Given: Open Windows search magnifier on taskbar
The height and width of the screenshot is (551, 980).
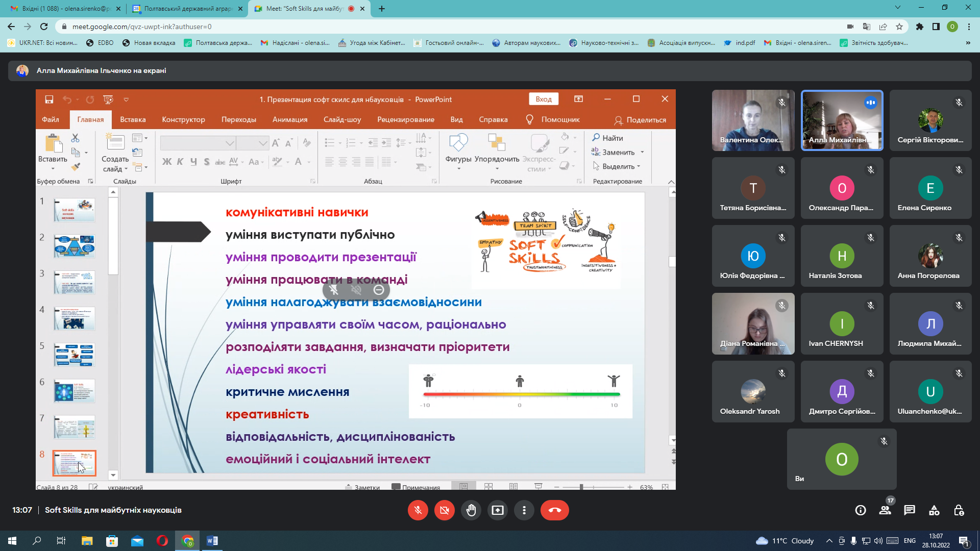Looking at the screenshot, I should pyautogui.click(x=37, y=541).
